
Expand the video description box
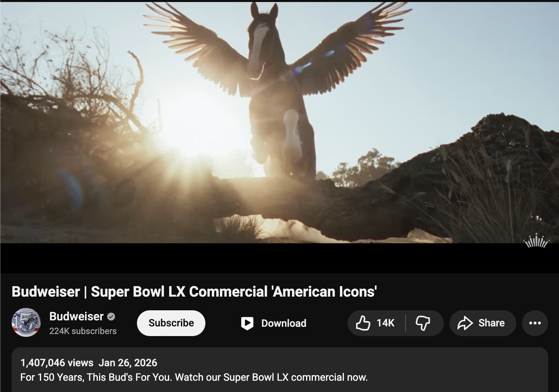280,370
